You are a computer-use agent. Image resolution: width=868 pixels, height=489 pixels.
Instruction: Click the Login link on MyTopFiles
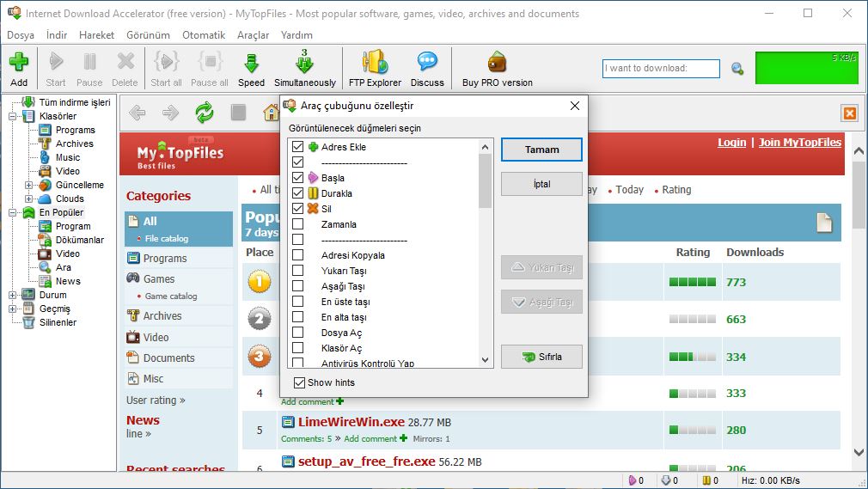click(x=732, y=143)
